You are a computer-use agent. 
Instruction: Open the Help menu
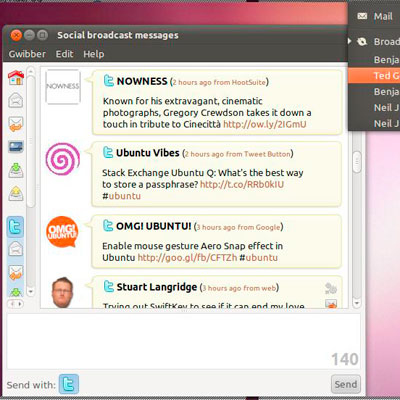(94, 54)
